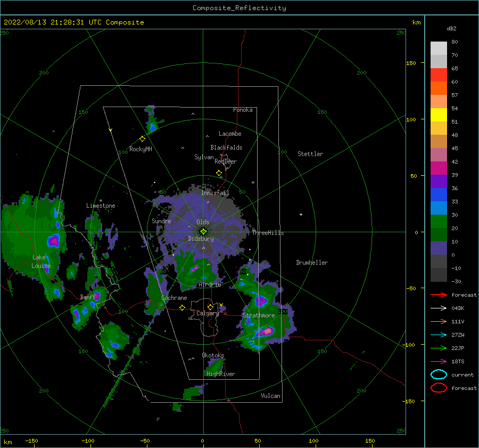Click the 150 tick on bottom axis
This screenshot has width=479, height=448.
370,441
